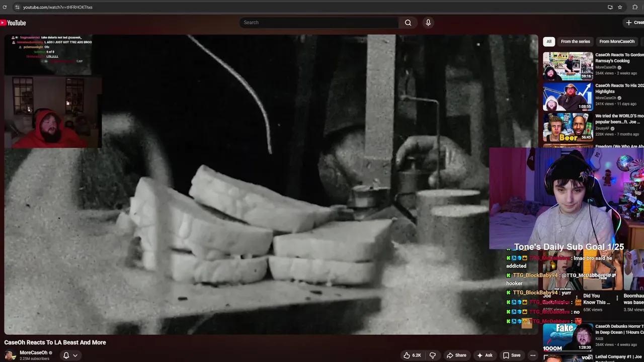Open the Create button
The image size is (644, 362).
[x=634, y=23]
